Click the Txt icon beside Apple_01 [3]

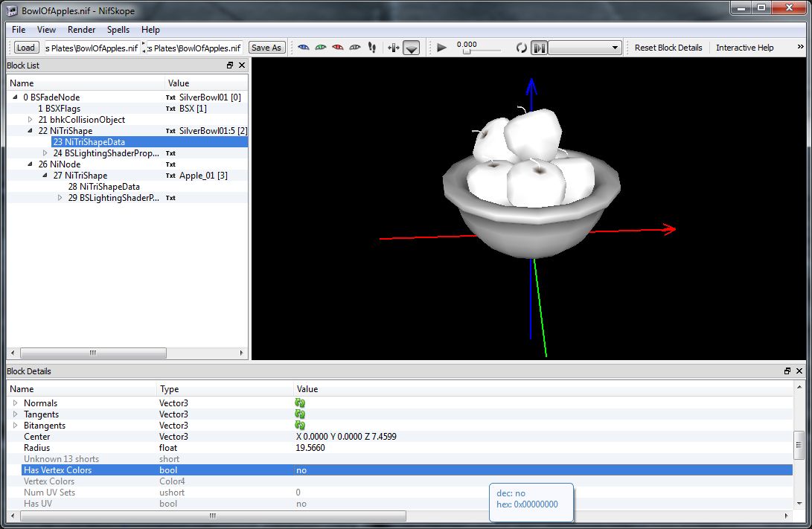170,176
